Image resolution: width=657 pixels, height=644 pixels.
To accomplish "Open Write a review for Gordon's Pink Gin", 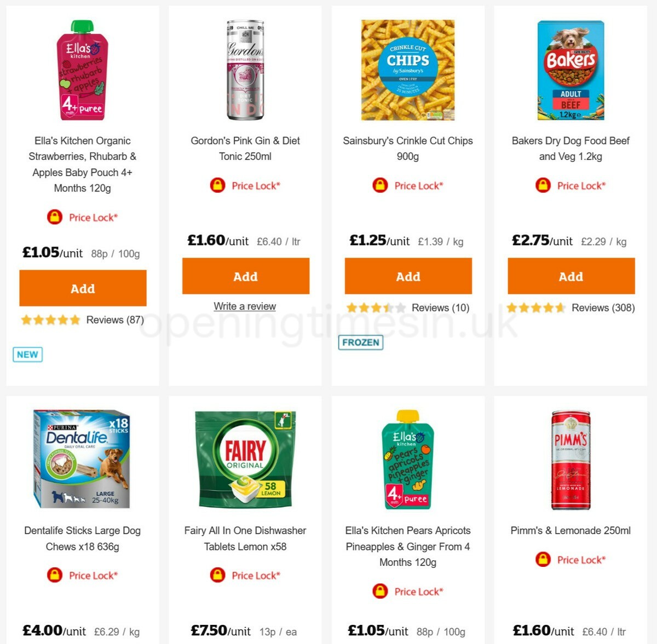I will point(245,306).
